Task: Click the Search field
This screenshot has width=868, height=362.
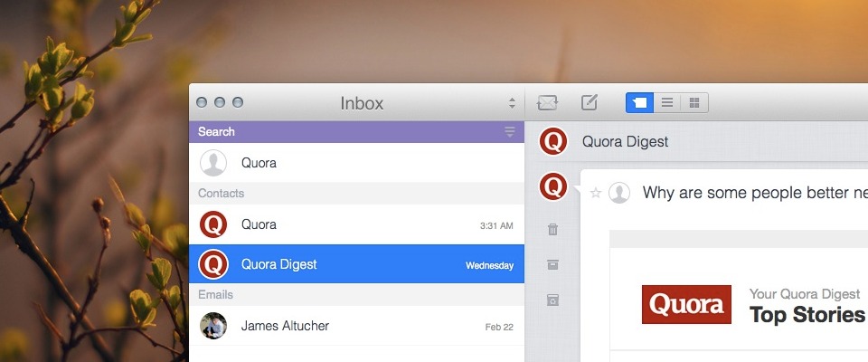Action: pos(344,132)
